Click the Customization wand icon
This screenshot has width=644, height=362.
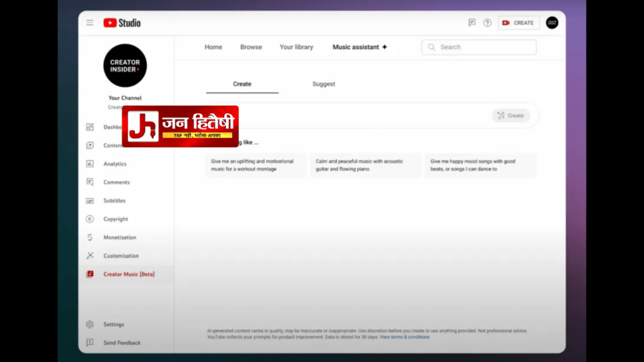pyautogui.click(x=90, y=256)
